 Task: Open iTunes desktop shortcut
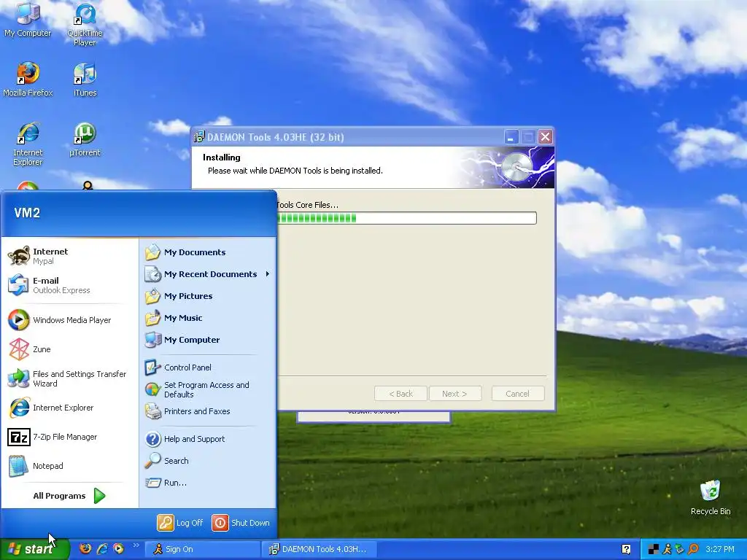coord(85,79)
